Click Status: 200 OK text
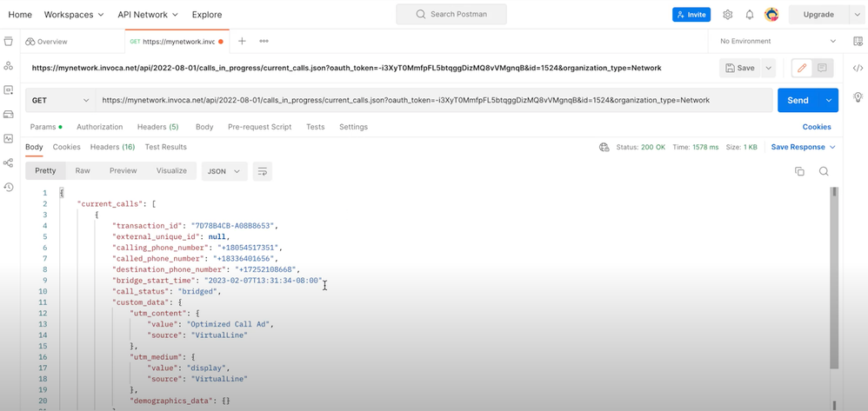This screenshot has height=411, width=868. click(640, 147)
